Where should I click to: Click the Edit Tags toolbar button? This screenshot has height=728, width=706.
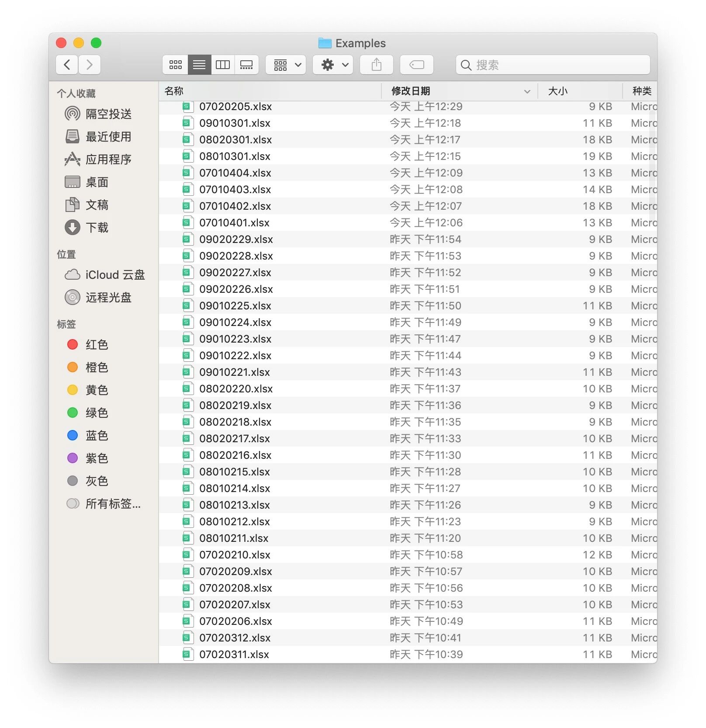(x=417, y=65)
